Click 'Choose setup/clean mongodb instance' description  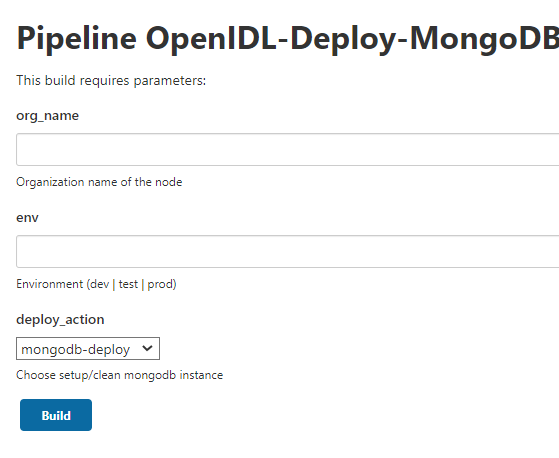pyautogui.click(x=119, y=375)
